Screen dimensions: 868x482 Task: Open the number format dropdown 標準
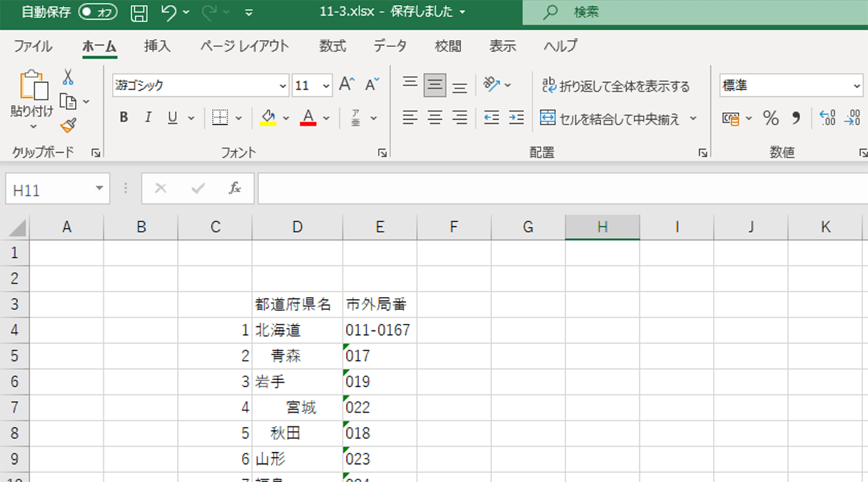pyautogui.click(x=792, y=85)
